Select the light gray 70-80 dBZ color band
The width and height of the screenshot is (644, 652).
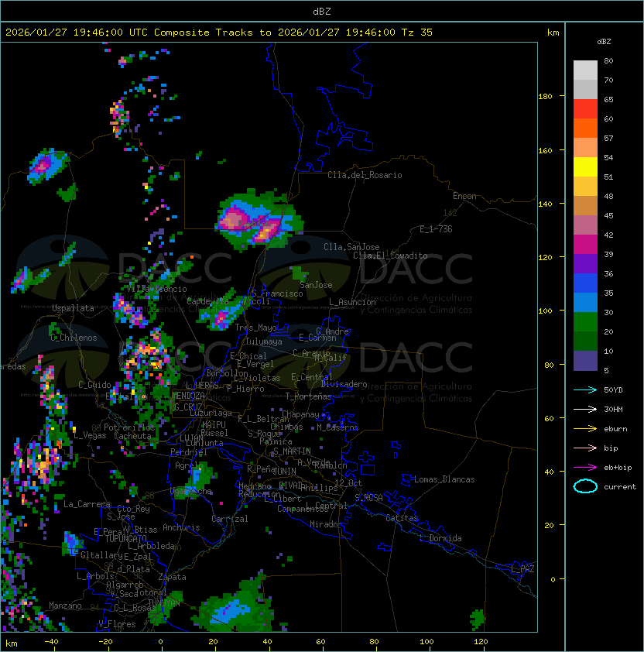[585, 70]
